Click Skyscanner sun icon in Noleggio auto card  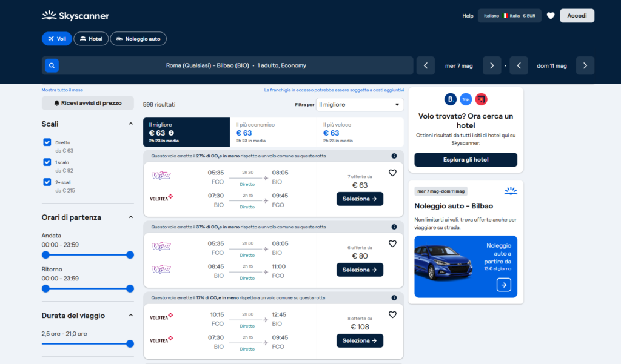coord(511,191)
